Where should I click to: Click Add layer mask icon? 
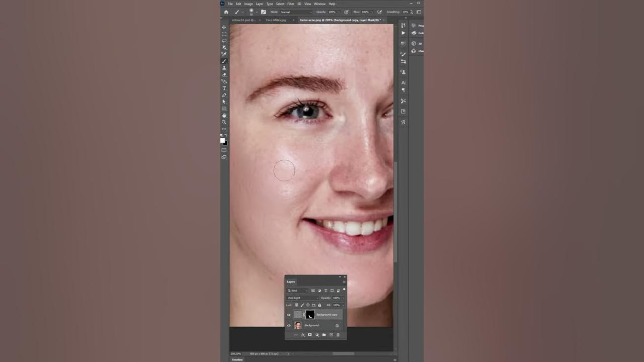(310, 335)
